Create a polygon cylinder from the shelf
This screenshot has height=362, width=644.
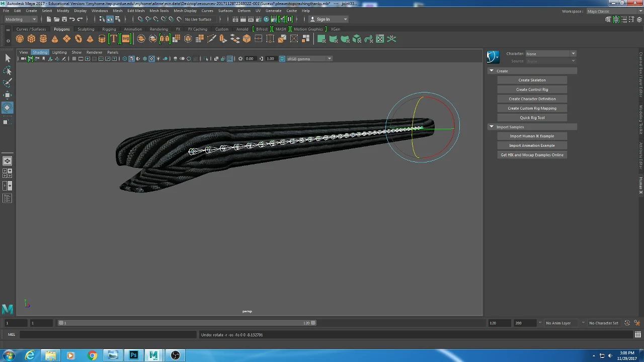click(43, 39)
